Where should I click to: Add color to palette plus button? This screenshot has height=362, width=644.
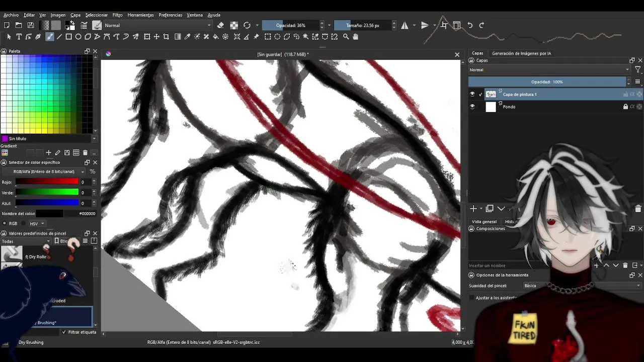[48, 153]
